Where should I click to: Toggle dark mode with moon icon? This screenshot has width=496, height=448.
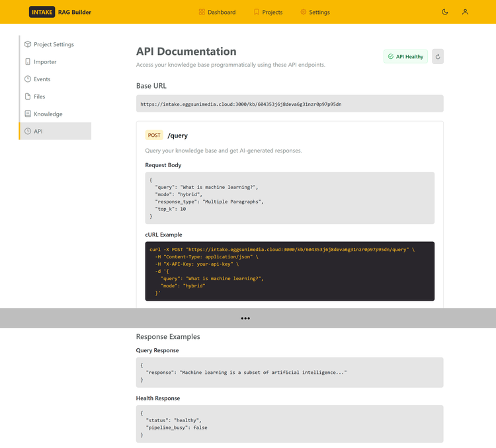[x=444, y=12]
